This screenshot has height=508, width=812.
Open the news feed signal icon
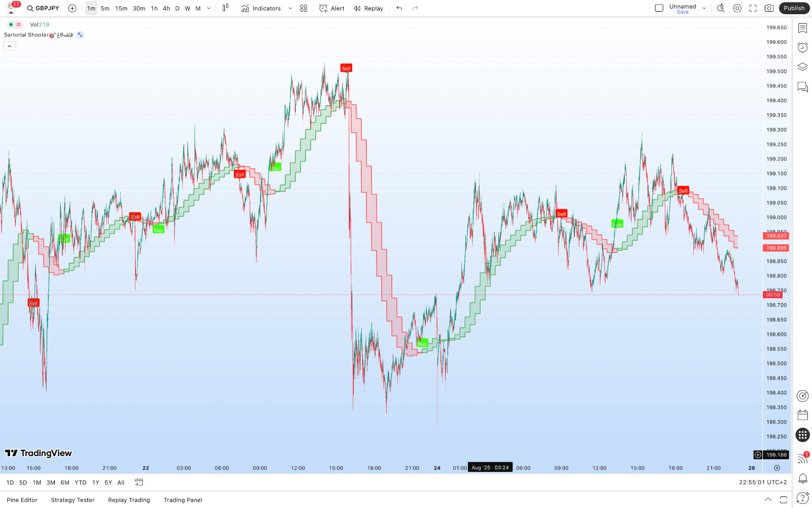point(802,458)
